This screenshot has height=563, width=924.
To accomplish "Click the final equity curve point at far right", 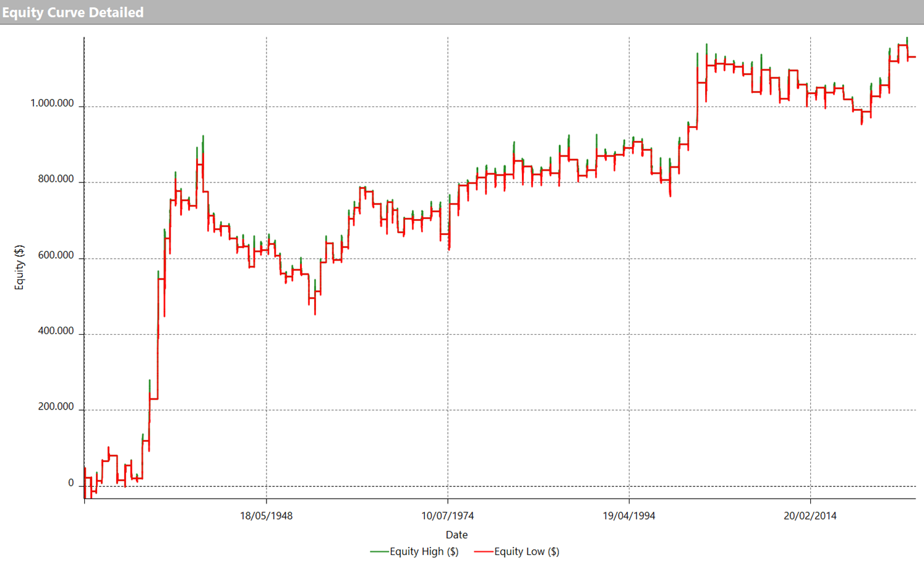I will 915,57.
